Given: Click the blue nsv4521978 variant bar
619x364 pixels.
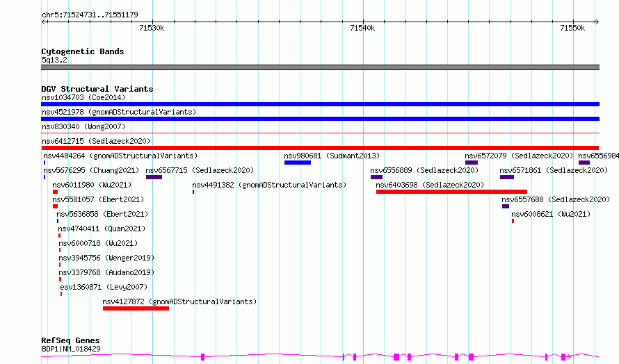Looking at the screenshot, I should pyautogui.click(x=320, y=119).
